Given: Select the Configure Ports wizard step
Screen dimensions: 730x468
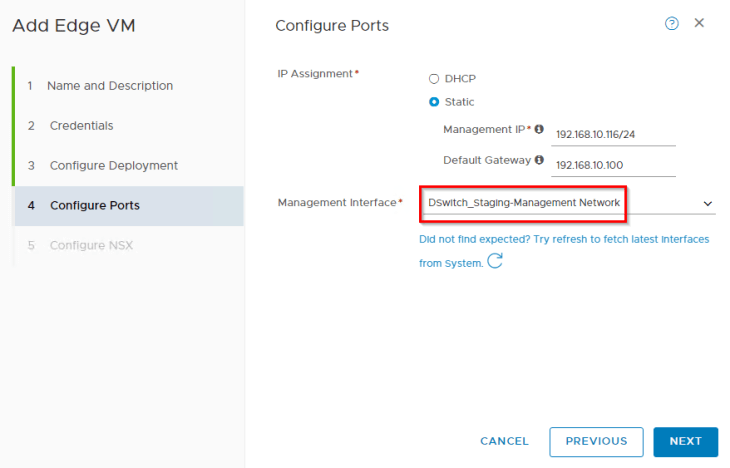Looking at the screenshot, I should pyautogui.click(x=94, y=206).
